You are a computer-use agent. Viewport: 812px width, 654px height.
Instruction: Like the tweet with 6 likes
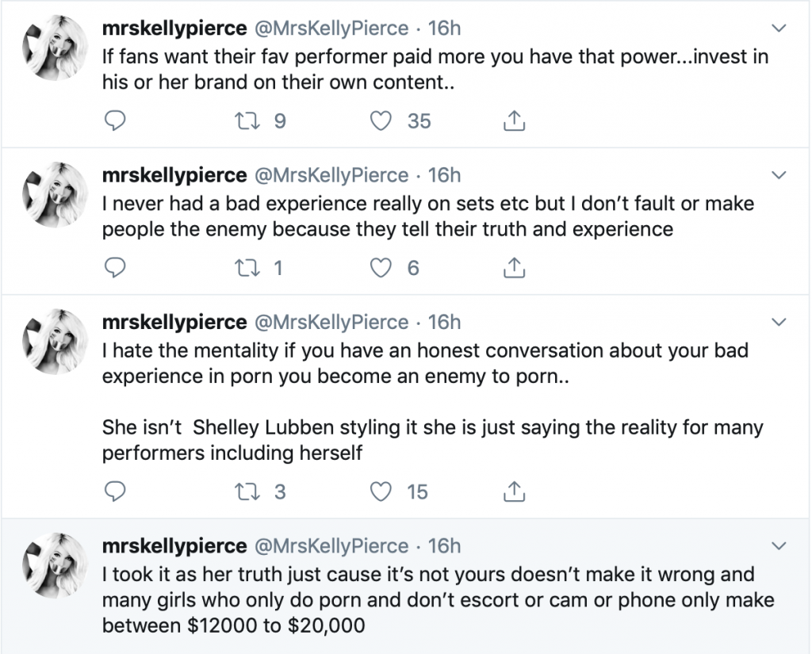click(383, 268)
